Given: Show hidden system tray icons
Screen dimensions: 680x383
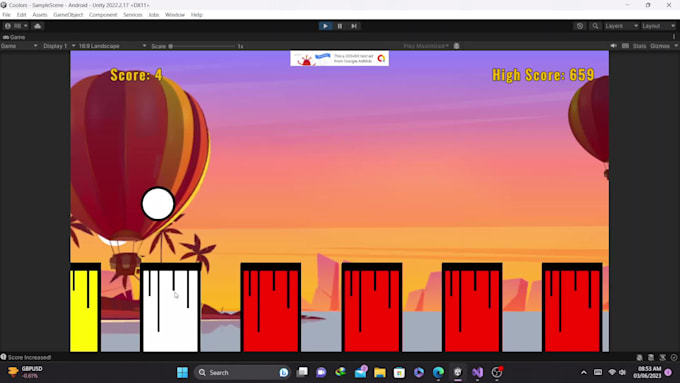Looking at the screenshot, I should click(584, 373).
